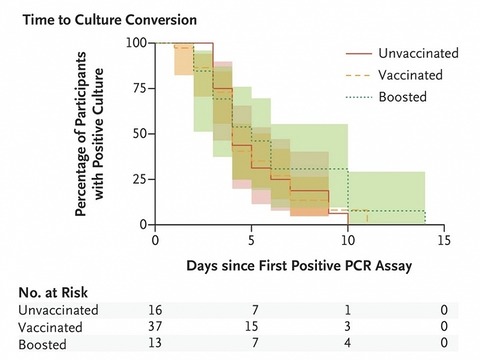This screenshot has width=480, height=360.
Task: Click the Time to Culture Conversion title
Action: (x=110, y=20)
